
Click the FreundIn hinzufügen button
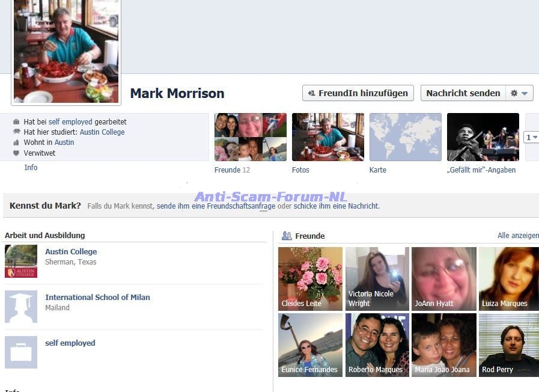[x=358, y=93]
